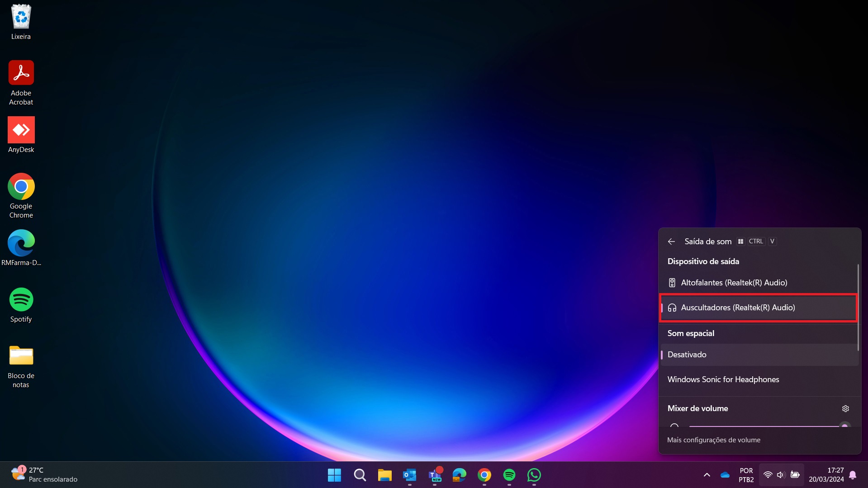
Task: Click the volume mixer settings gear
Action: 845,408
